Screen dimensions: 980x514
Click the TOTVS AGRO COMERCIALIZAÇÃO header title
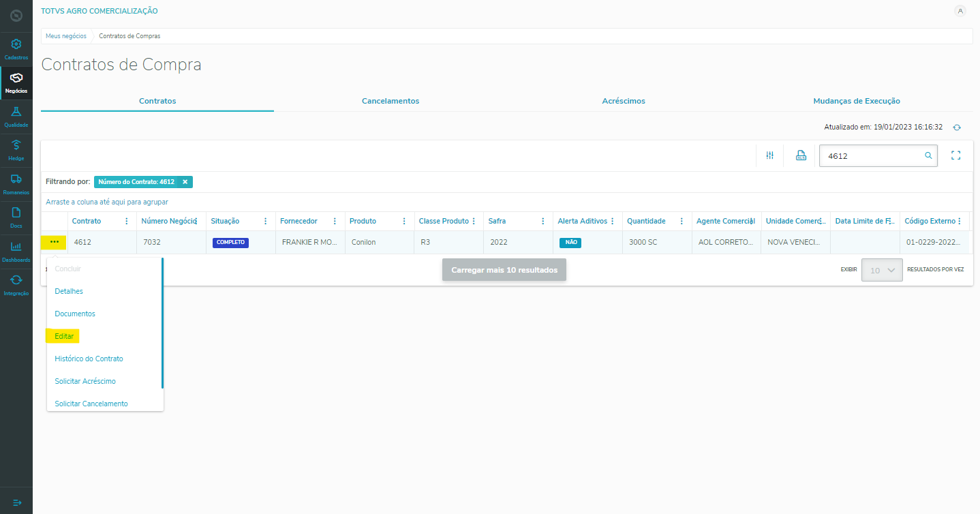pyautogui.click(x=99, y=11)
